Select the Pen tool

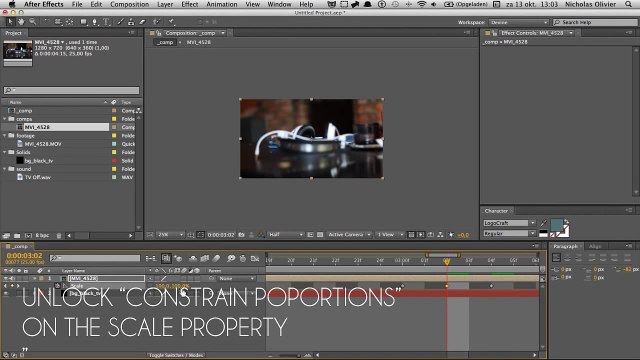point(95,22)
